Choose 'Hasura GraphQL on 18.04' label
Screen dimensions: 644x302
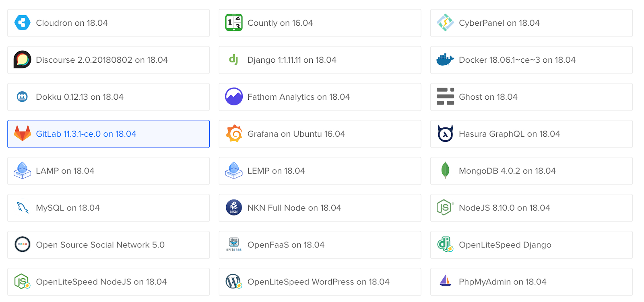[x=510, y=134]
